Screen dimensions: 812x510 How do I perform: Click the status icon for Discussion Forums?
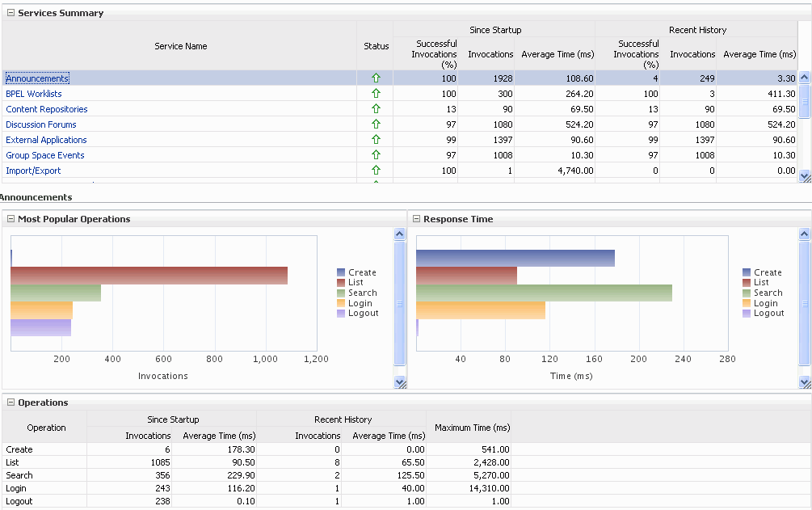tap(375, 124)
